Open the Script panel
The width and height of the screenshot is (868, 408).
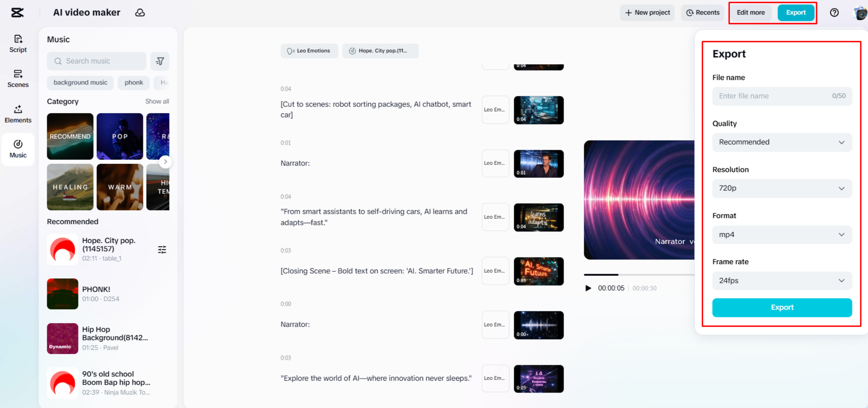pyautogui.click(x=18, y=43)
